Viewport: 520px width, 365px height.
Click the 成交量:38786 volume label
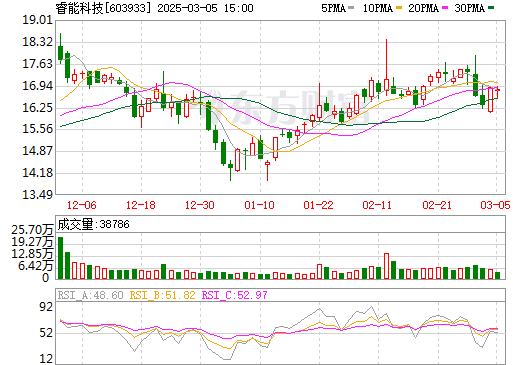pos(94,224)
